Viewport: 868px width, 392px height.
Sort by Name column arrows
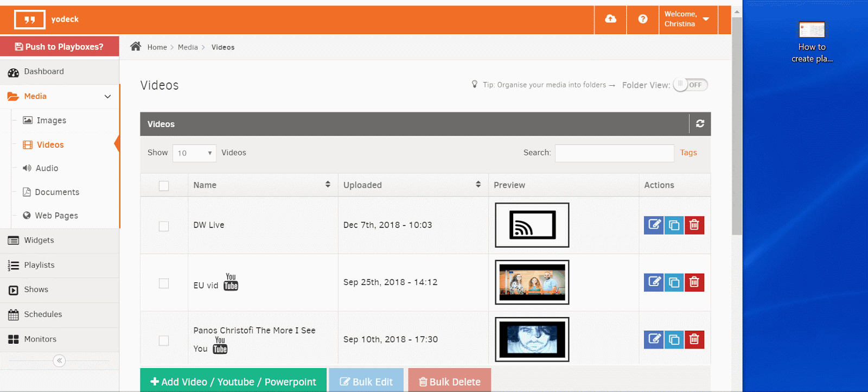(x=328, y=185)
